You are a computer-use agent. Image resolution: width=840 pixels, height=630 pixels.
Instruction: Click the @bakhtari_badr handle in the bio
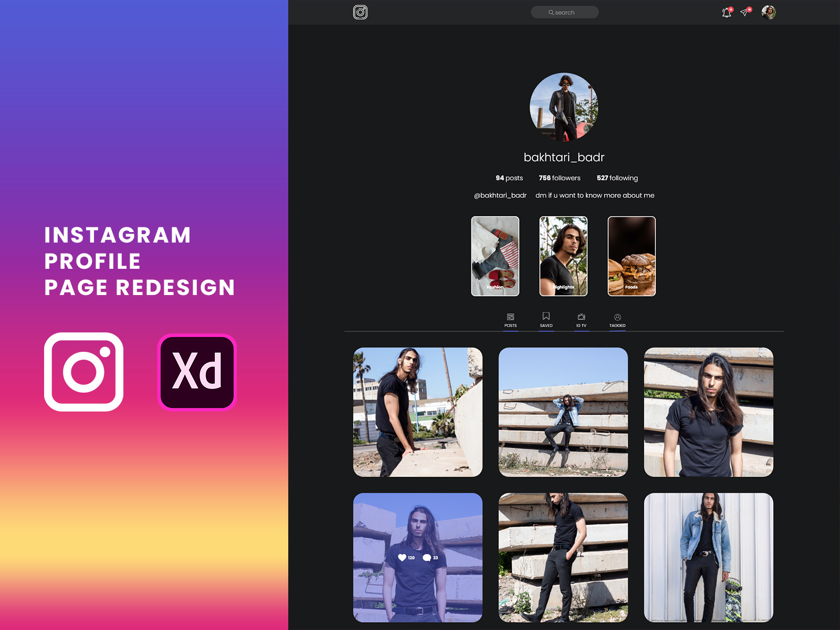pos(500,195)
